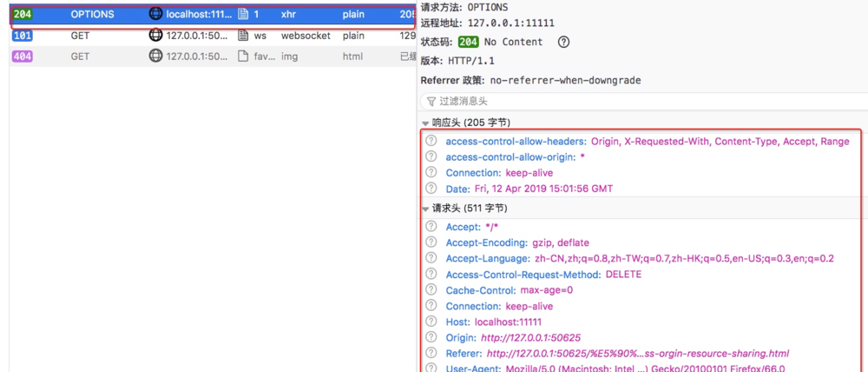The height and width of the screenshot is (372, 868).
Task: Select the 204 OPTIONS request row
Action: (213, 15)
